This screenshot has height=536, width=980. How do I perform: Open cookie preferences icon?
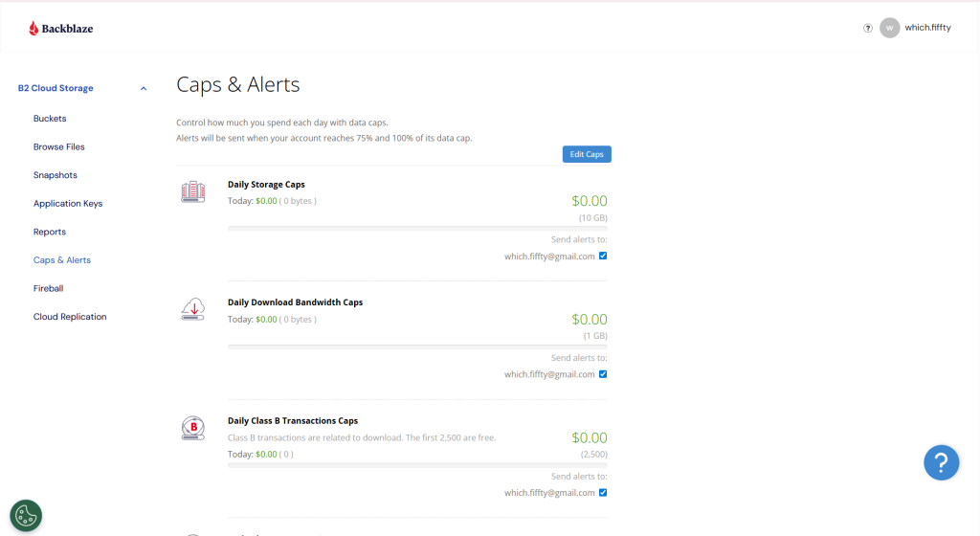26,515
